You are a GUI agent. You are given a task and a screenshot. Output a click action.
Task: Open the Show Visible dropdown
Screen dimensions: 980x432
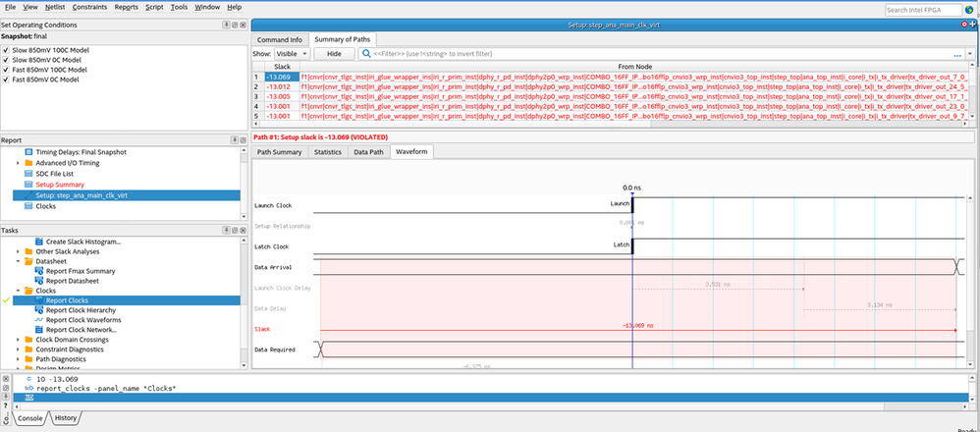(292, 54)
